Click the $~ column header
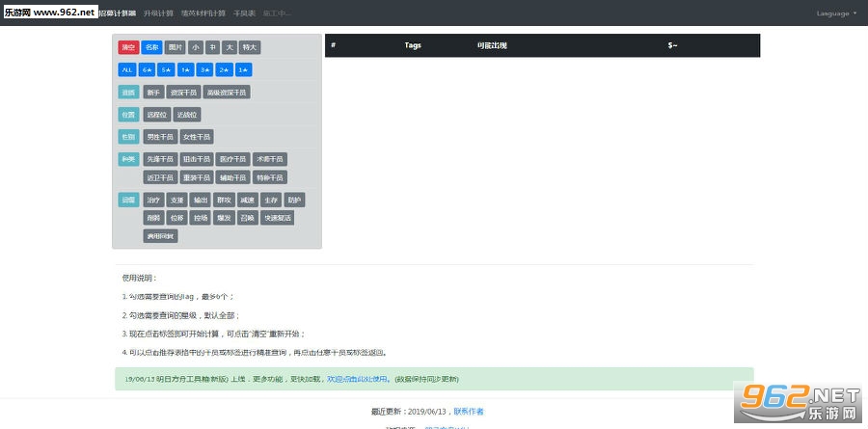 [x=672, y=45]
